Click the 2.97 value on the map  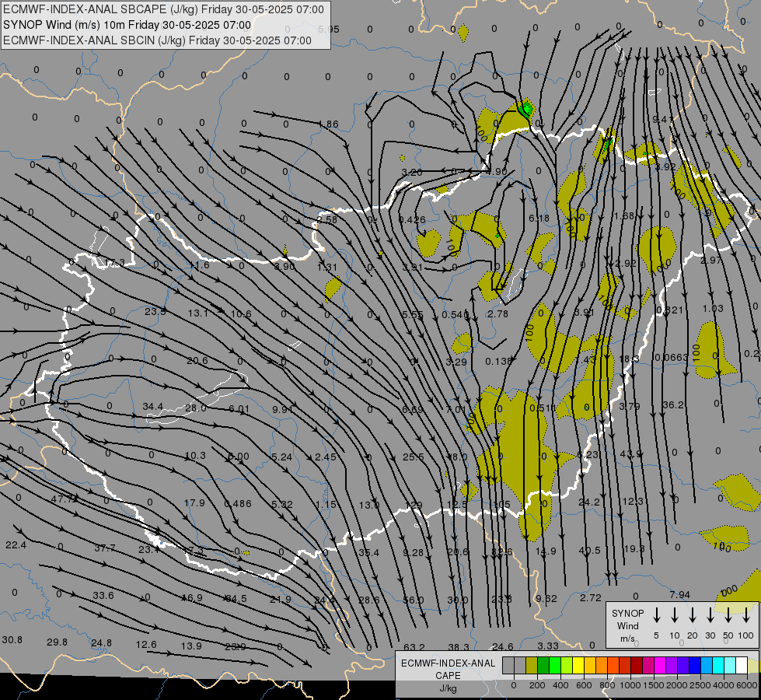[711, 261]
